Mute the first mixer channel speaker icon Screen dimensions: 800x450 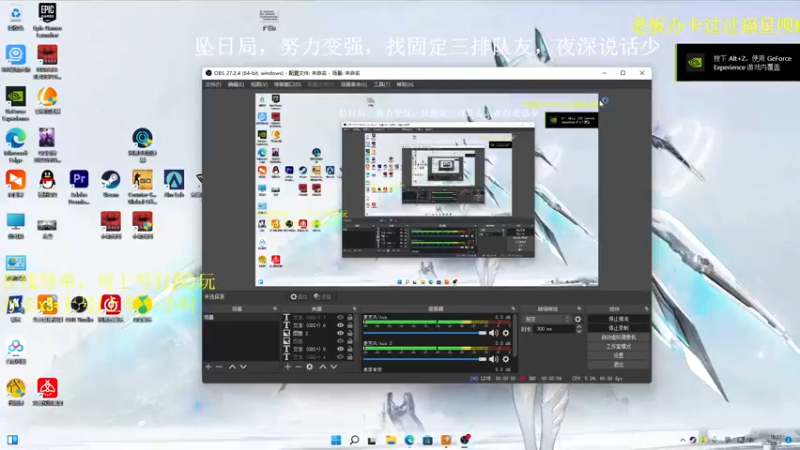pos(493,333)
